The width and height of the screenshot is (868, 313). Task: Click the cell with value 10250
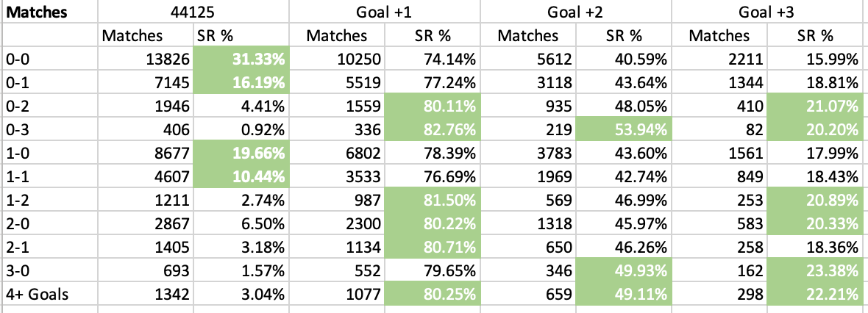(335, 59)
